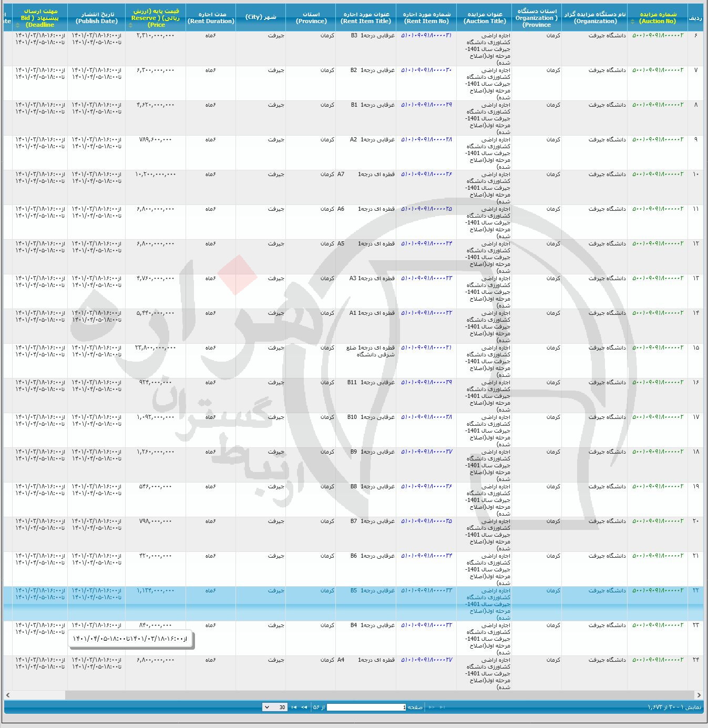Screen dimensions: 708x728
Task: Select price cell ۱۰,۲۰۰,۰۰۰,۰۰۰ in A7 row
Action: pyautogui.click(x=156, y=187)
